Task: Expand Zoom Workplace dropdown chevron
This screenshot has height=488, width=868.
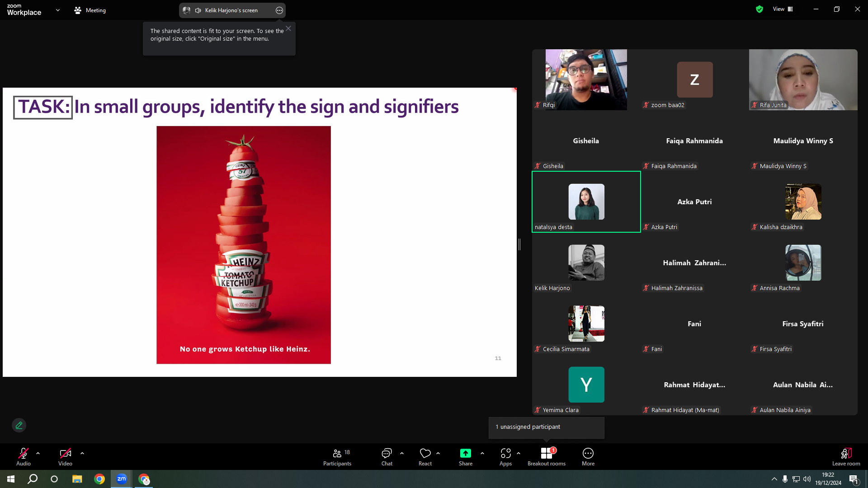Action: click(58, 10)
